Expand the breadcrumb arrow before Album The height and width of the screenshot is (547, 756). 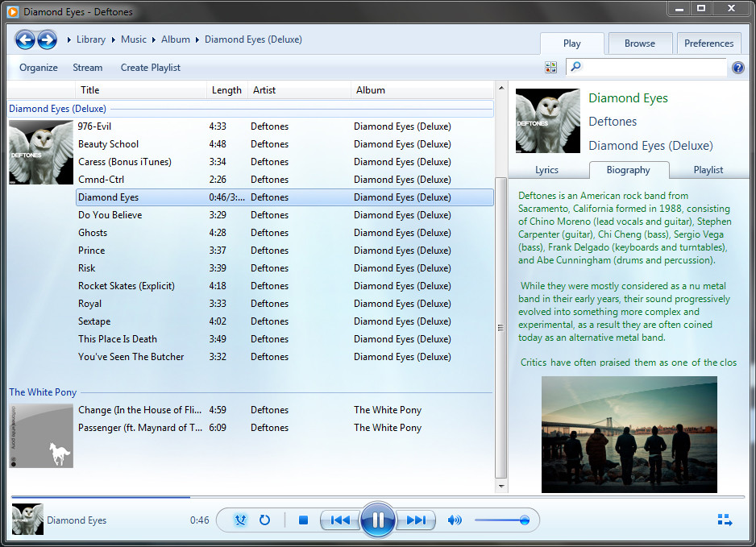tap(153, 39)
